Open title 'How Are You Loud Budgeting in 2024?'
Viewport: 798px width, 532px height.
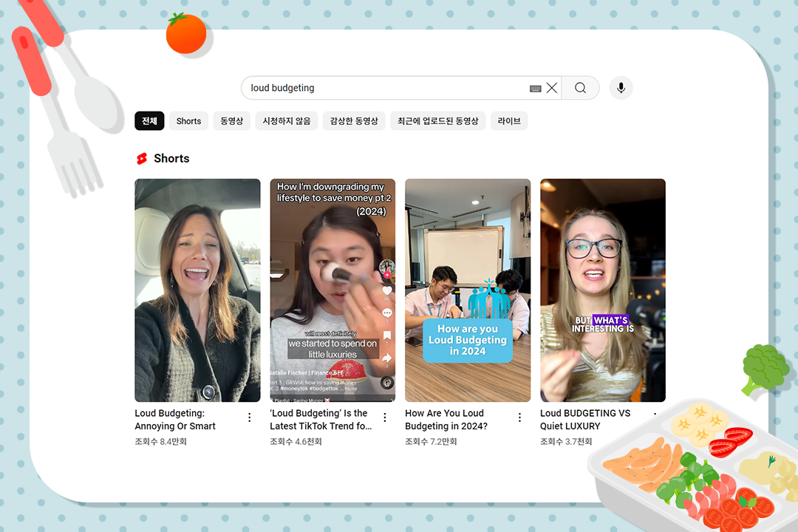(446, 420)
